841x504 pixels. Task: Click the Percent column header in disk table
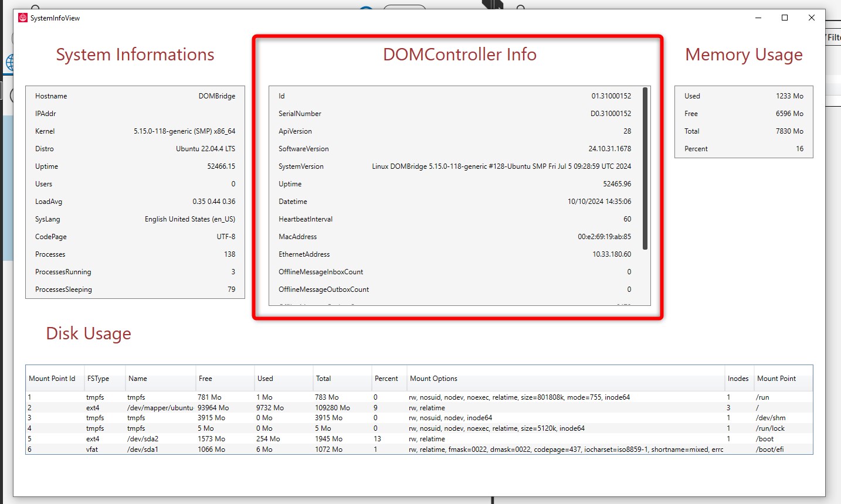pos(389,379)
